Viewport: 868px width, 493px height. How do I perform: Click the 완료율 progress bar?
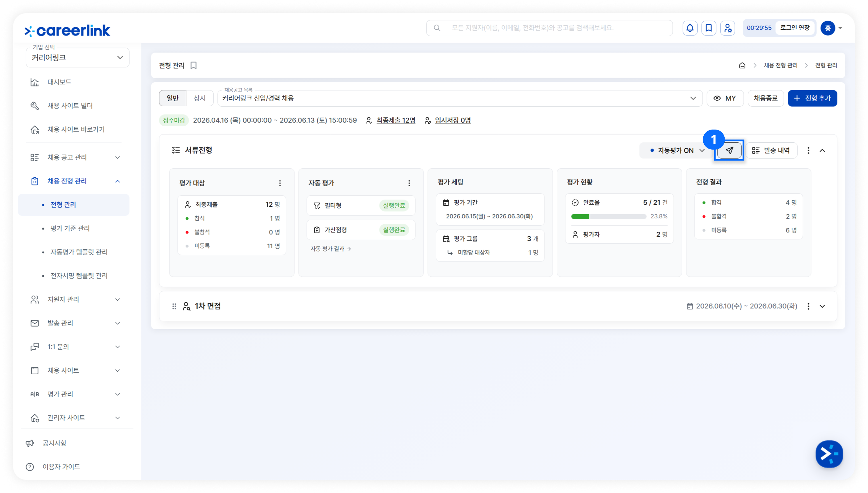coord(608,217)
